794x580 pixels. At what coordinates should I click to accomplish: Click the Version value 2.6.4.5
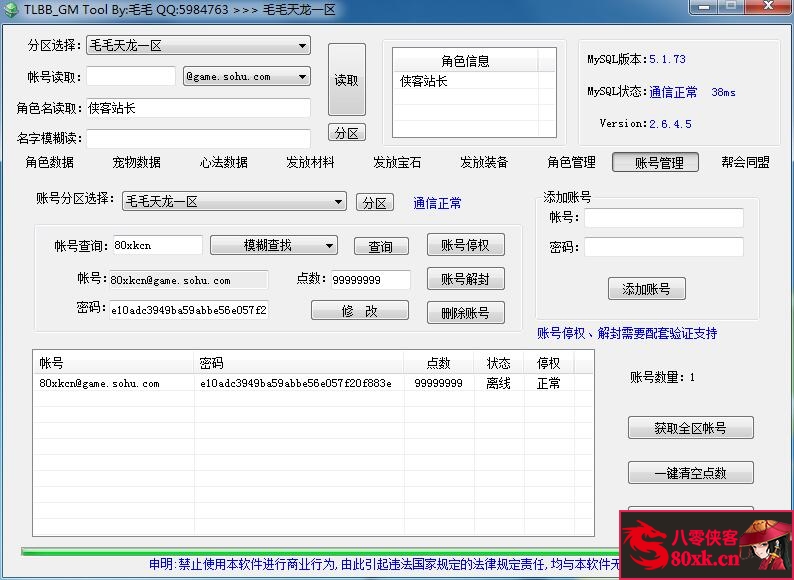(670, 124)
